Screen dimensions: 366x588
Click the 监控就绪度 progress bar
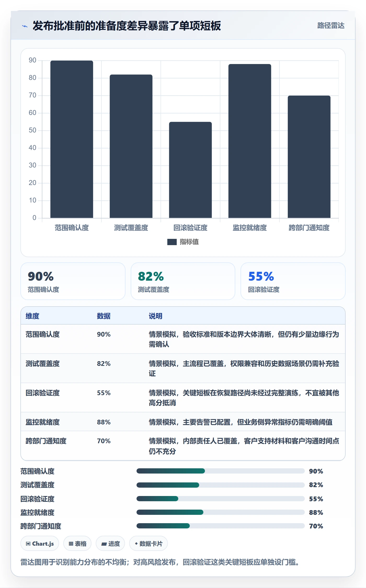click(220, 512)
